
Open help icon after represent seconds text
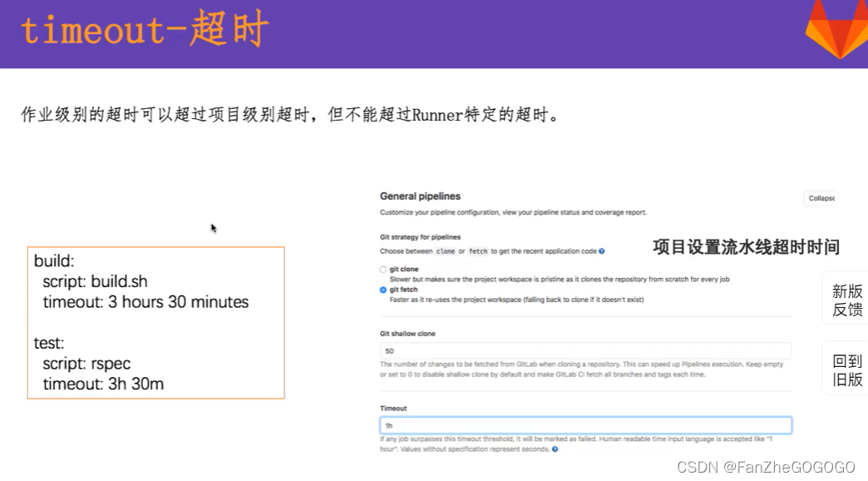tap(555, 449)
